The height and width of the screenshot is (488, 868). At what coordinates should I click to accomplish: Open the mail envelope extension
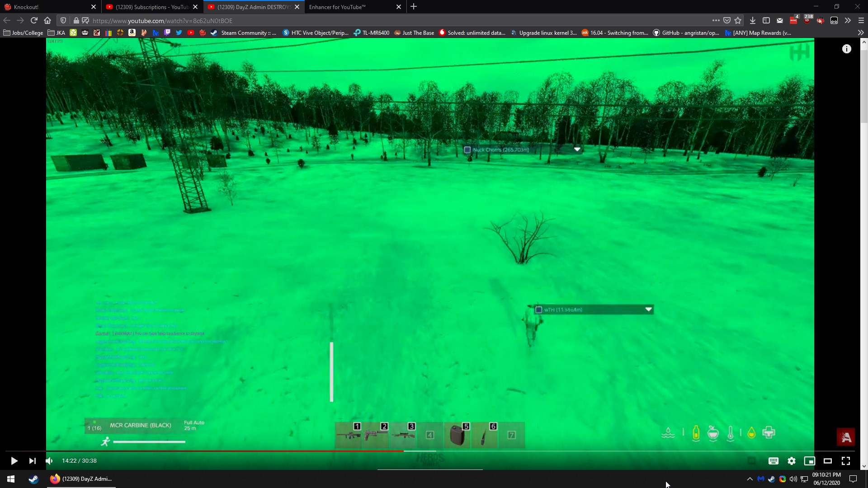pyautogui.click(x=780, y=20)
